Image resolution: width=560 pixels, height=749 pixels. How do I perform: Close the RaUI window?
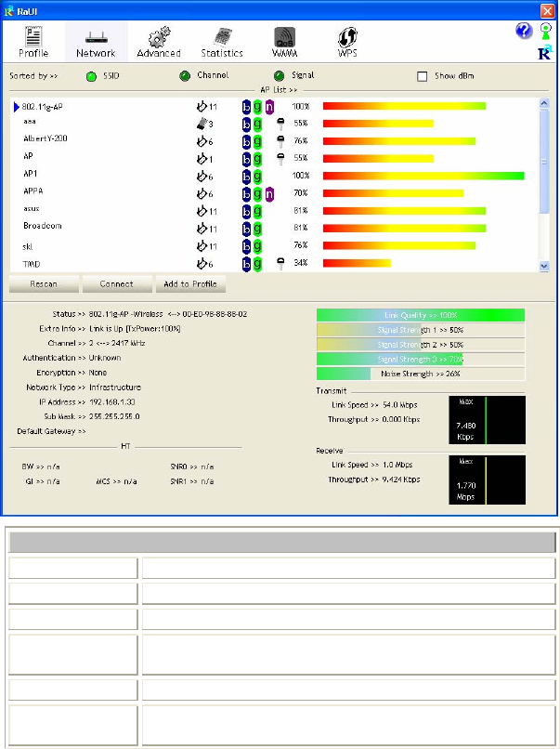(x=547, y=10)
